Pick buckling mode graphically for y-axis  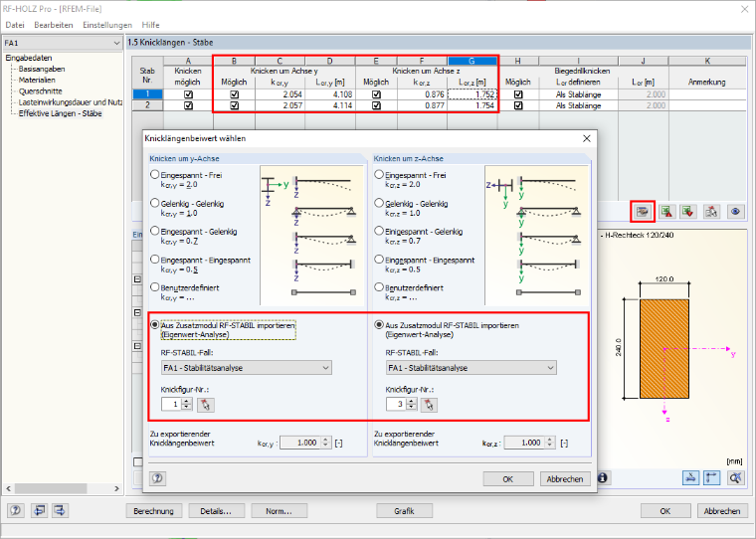(x=205, y=405)
